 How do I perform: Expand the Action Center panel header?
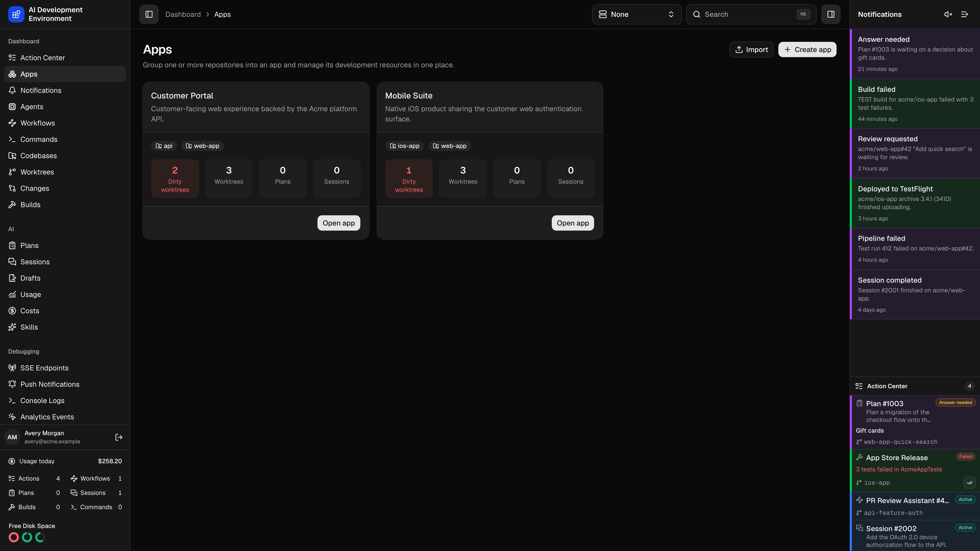[x=915, y=386]
